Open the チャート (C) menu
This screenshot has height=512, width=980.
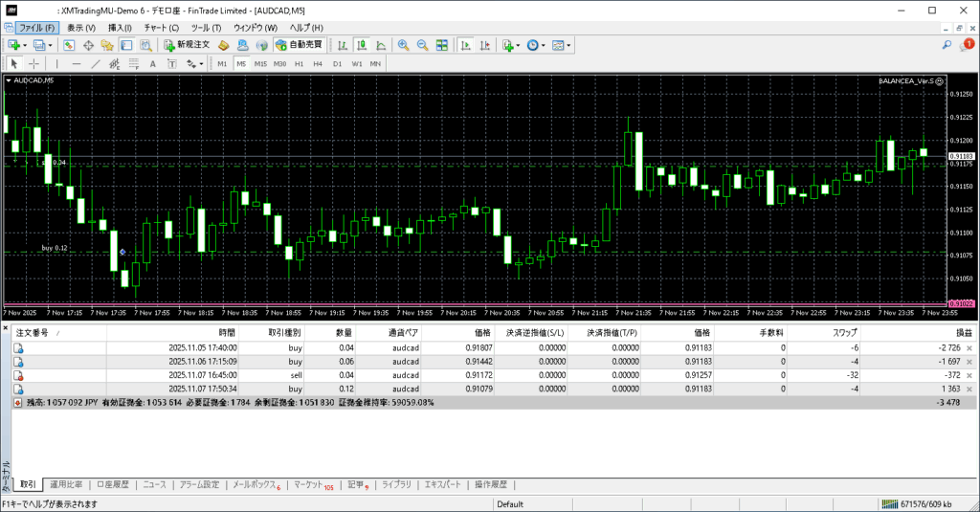pyautogui.click(x=161, y=28)
